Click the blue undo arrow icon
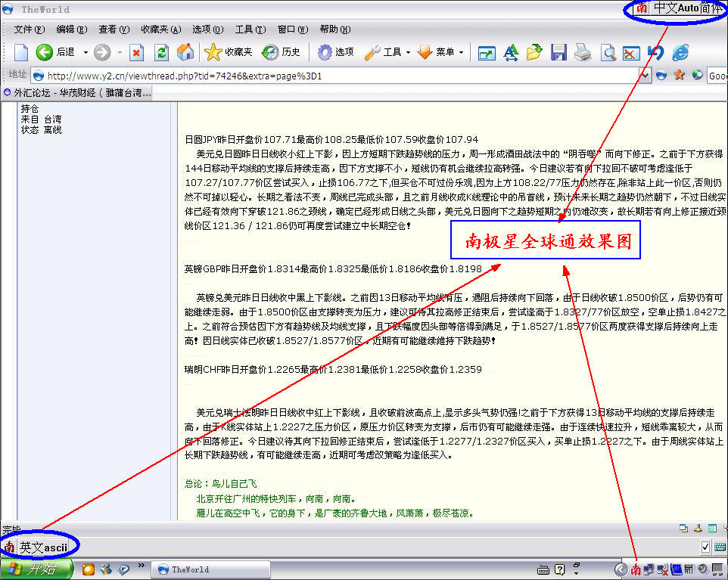 (655, 52)
